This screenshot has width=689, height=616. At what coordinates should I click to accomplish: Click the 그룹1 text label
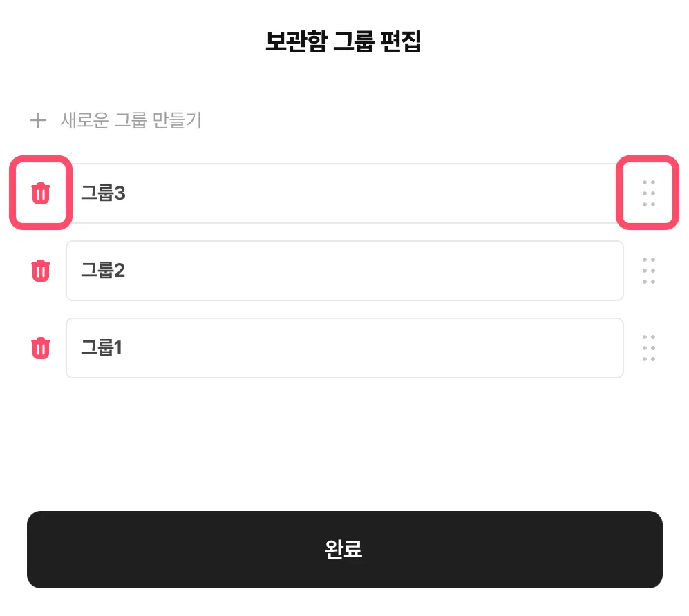pos(102,348)
